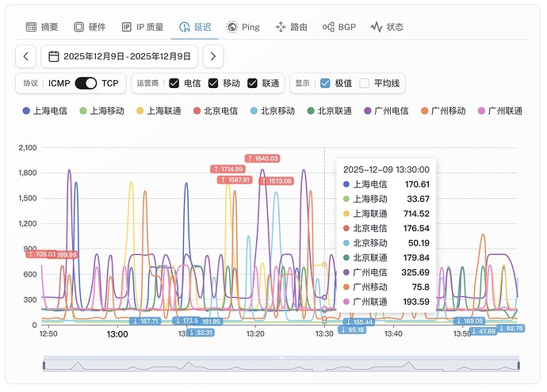This screenshot has width=547, height=392.
Task: Click the 161.95 min value marker
Action: (212, 322)
